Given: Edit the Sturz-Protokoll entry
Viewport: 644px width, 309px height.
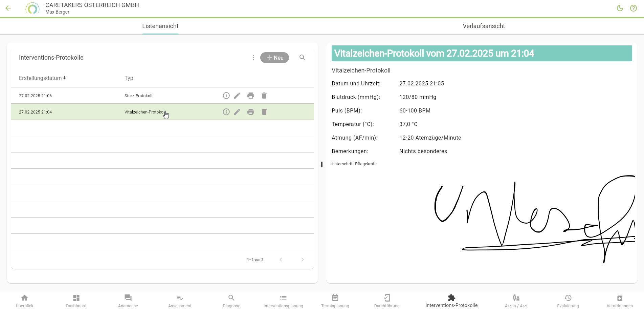Looking at the screenshot, I should pos(237,96).
